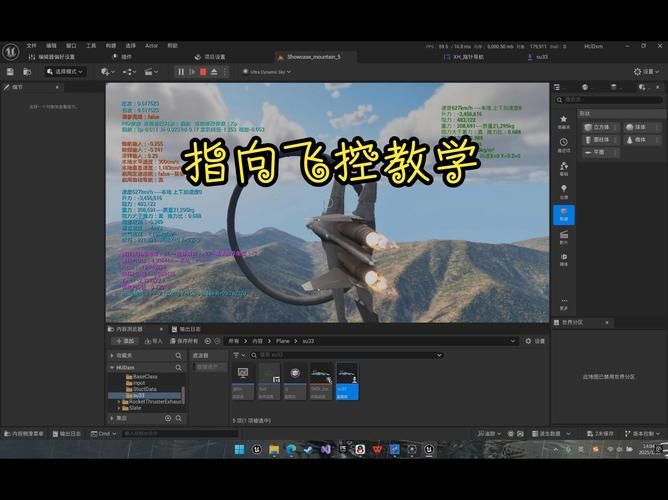This screenshot has width=668, height=500.
Task: Select the highlighted su33 asset thumbnail
Action: (x=347, y=381)
